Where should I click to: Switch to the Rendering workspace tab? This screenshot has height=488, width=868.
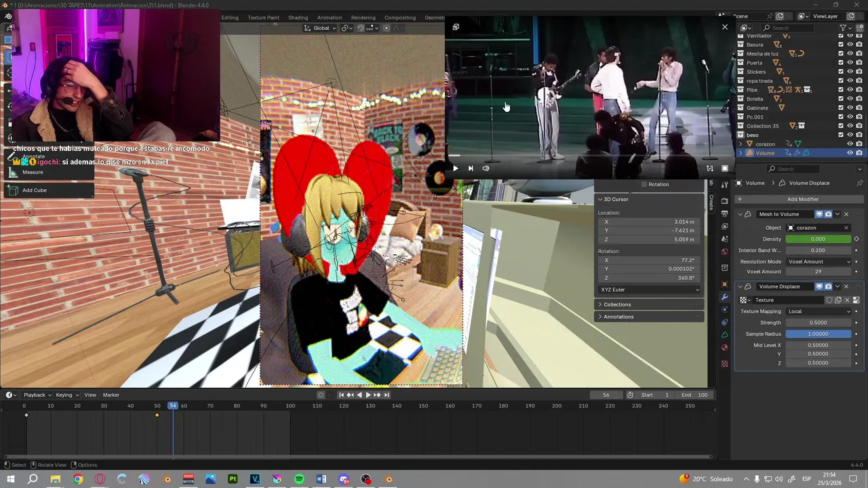tap(363, 18)
